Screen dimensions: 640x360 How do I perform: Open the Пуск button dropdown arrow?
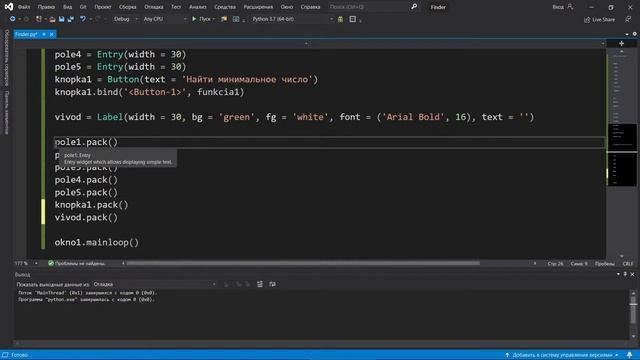pyautogui.click(x=213, y=19)
